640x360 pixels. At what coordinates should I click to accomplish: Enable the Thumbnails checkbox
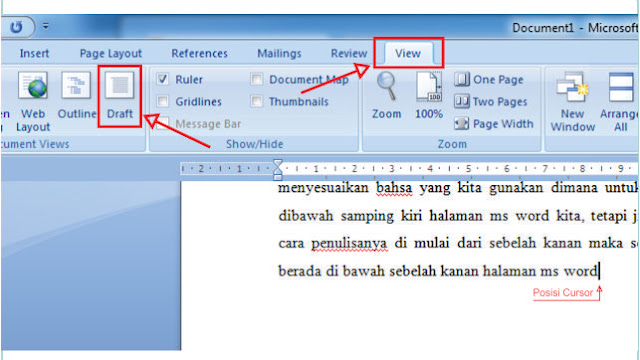[x=257, y=101]
